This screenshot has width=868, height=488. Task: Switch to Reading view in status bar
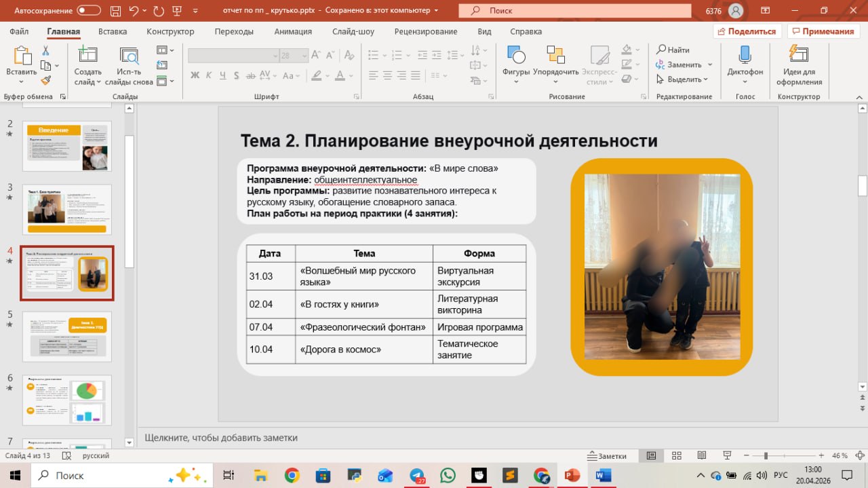(701, 456)
